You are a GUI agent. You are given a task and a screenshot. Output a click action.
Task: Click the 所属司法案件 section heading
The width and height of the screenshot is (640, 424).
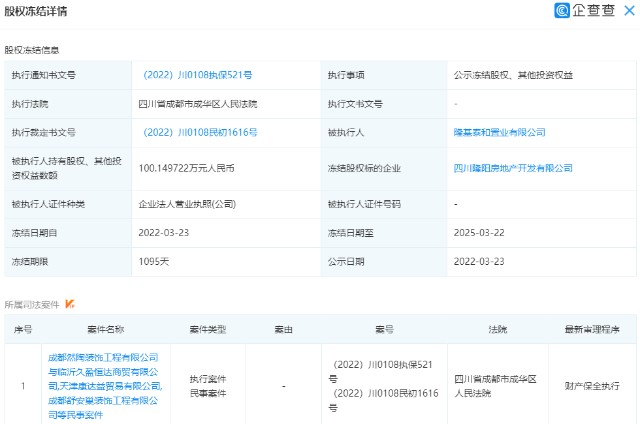click(x=32, y=304)
